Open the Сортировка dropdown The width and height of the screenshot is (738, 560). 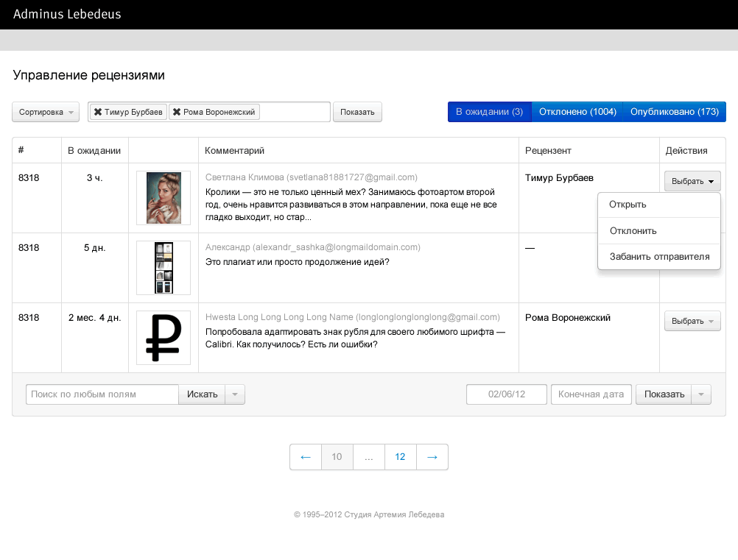tap(46, 112)
